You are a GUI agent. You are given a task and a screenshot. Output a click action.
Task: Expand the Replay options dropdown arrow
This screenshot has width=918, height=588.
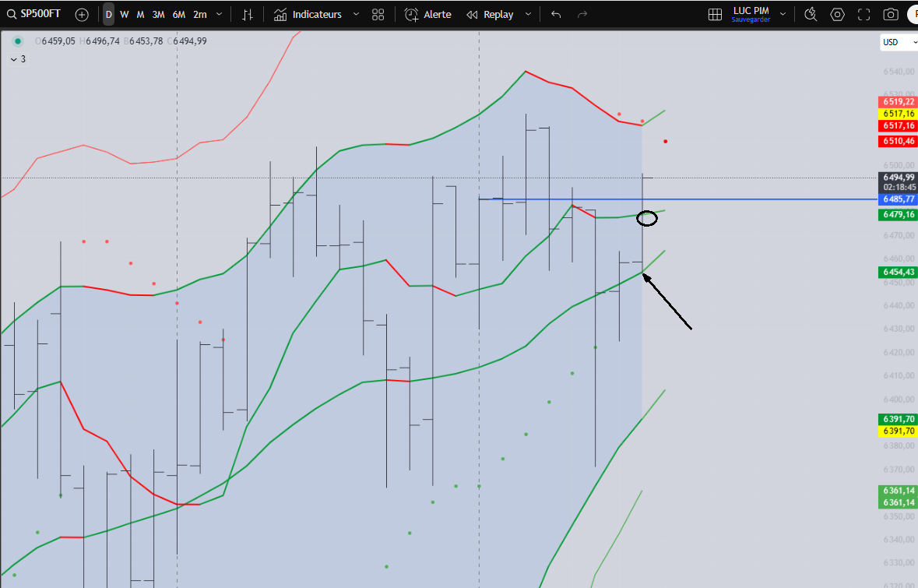click(528, 15)
